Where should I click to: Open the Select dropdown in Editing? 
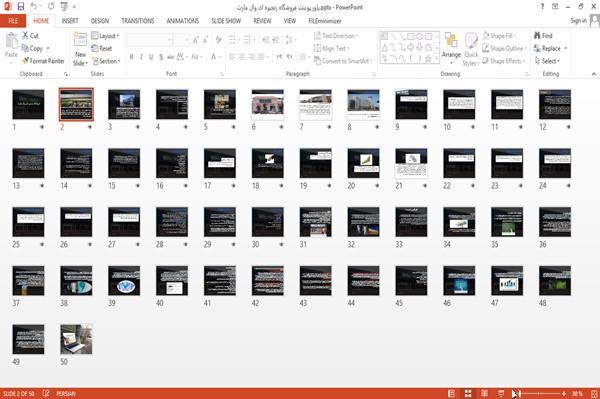[547, 61]
